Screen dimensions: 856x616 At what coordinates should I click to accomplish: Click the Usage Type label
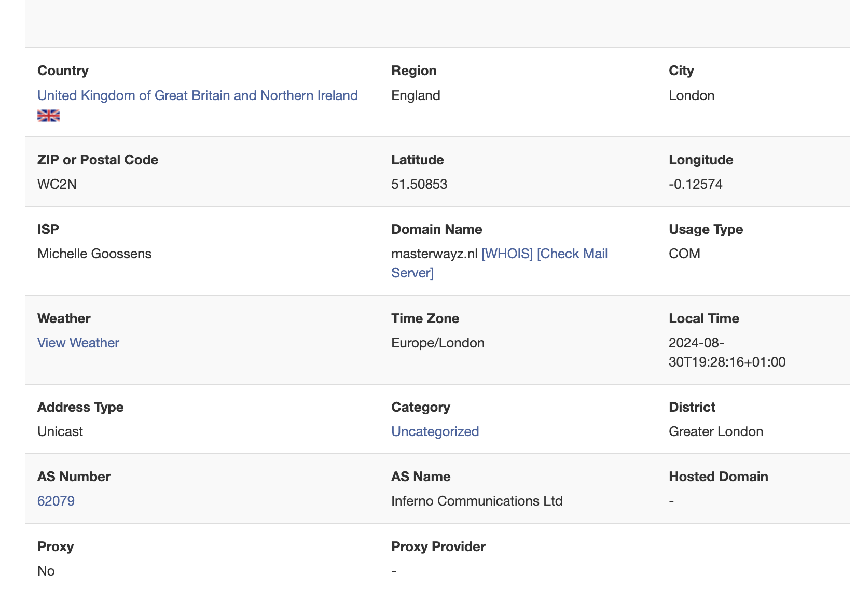(x=706, y=229)
